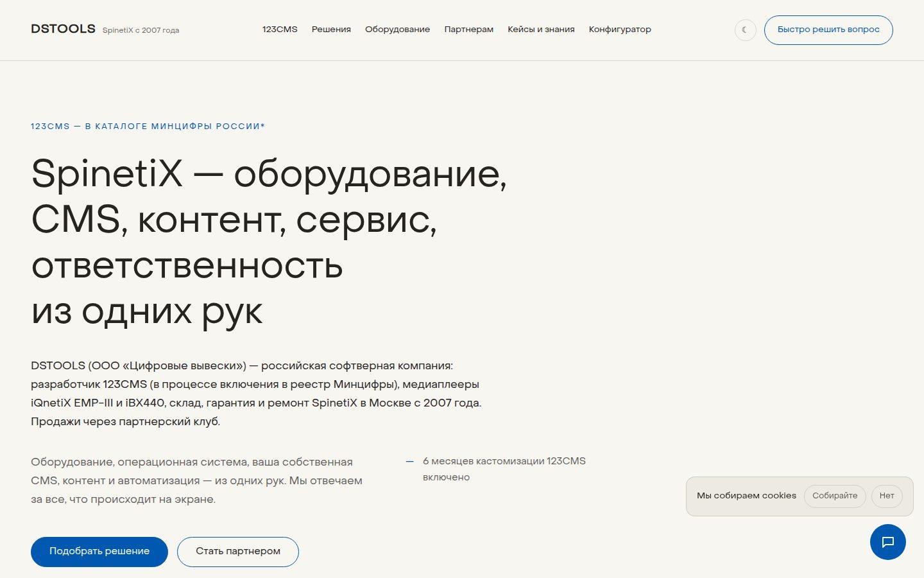Screen dimensions: 924x578
Task: Click the Стать партнером button
Action: [238, 552]
